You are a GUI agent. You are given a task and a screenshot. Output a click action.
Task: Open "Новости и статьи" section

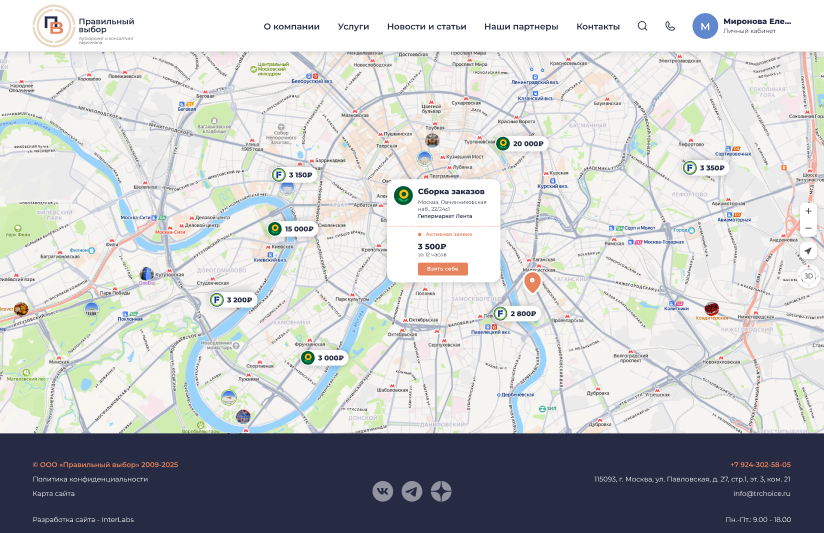click(427, 26)
